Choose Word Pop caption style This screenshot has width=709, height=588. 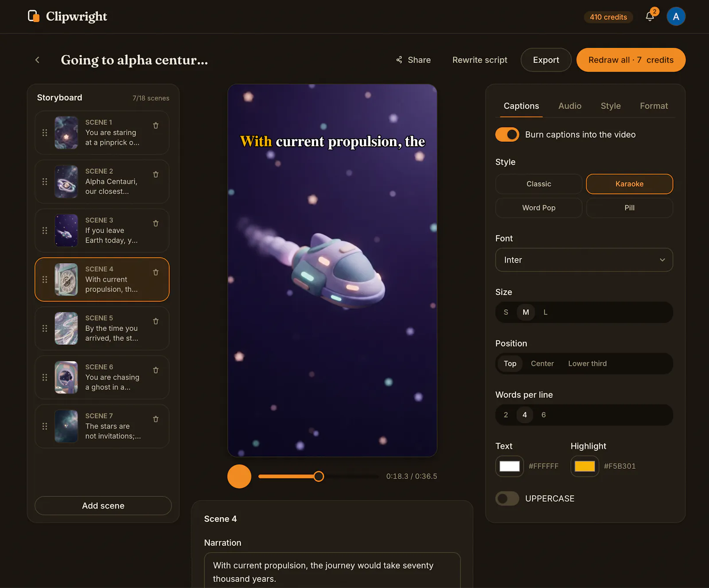[x=538, y=208]
